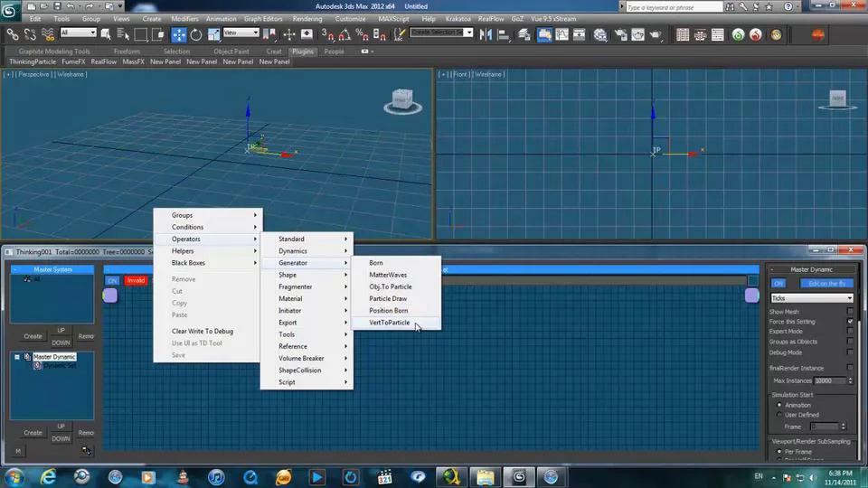Click the red Invalid button
Viewport: 868px width, 488px height.
click(x=136, y=280)
